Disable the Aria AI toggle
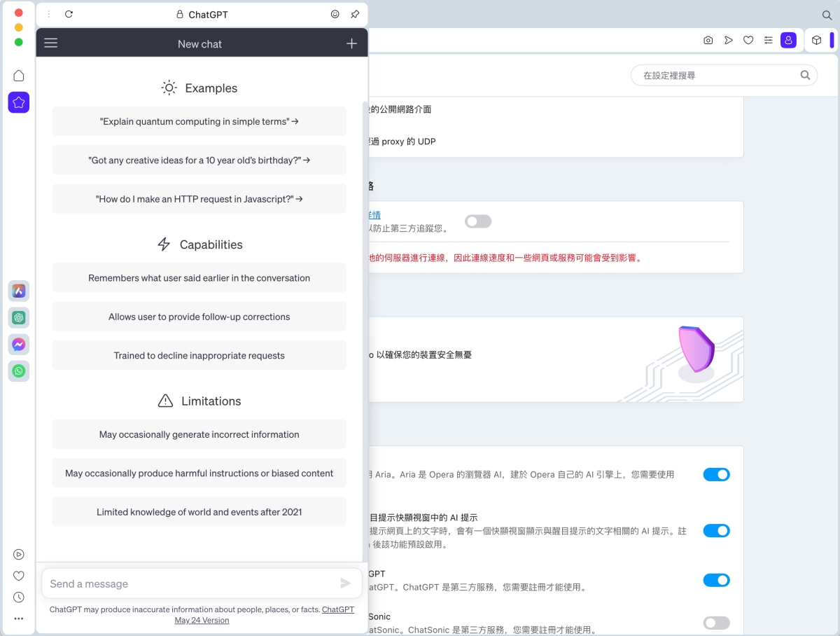840x636 pixels. pyautogui.click(x=716, y=474)
